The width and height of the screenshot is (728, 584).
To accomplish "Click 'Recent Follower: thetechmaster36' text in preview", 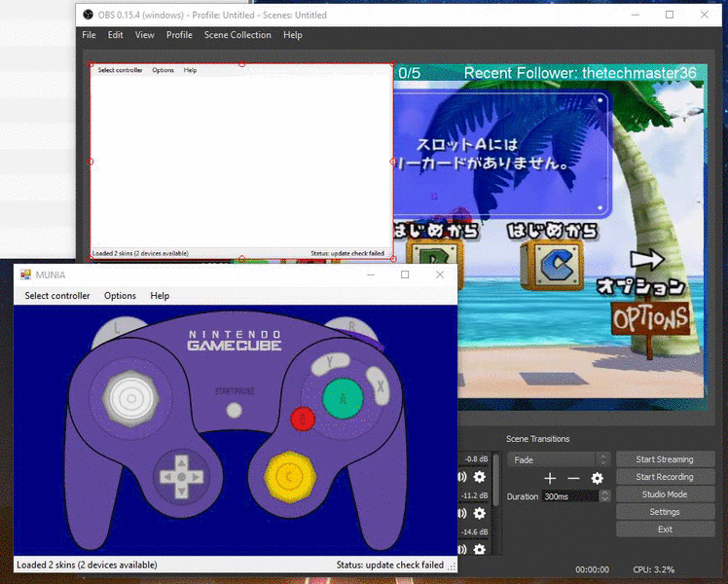I will 580,73.
